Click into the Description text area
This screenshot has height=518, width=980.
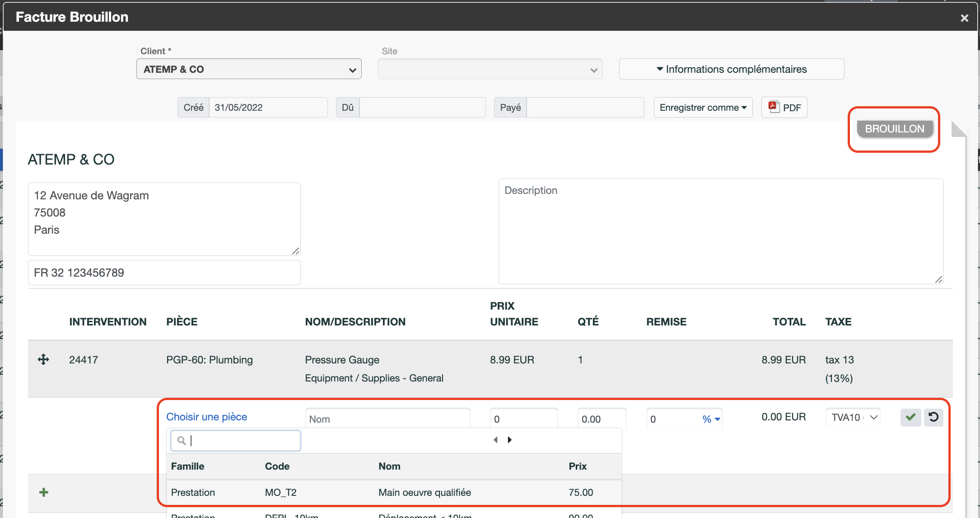click(721, 231)
